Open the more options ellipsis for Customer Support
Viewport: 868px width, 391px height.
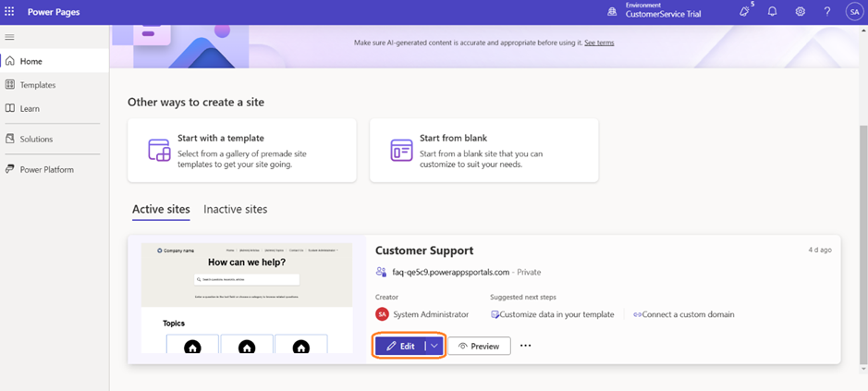(x=526, y=346)
